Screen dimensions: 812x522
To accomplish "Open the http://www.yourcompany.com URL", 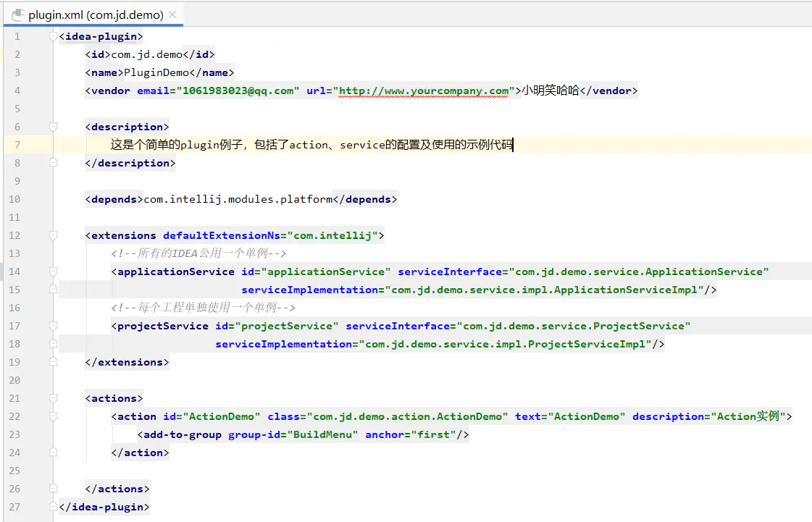I will click(424, 90).
